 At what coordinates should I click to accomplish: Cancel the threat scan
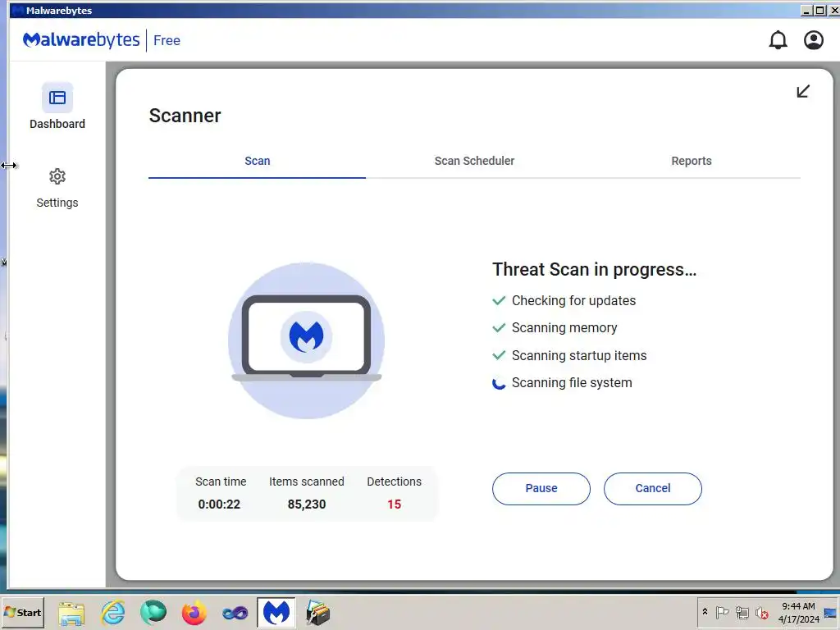(652, 488)
